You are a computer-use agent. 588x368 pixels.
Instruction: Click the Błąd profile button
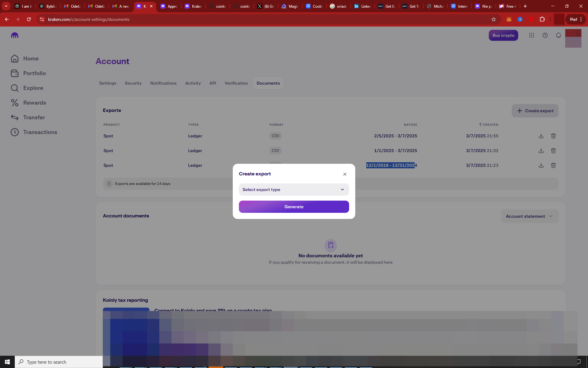pos(576,19)
